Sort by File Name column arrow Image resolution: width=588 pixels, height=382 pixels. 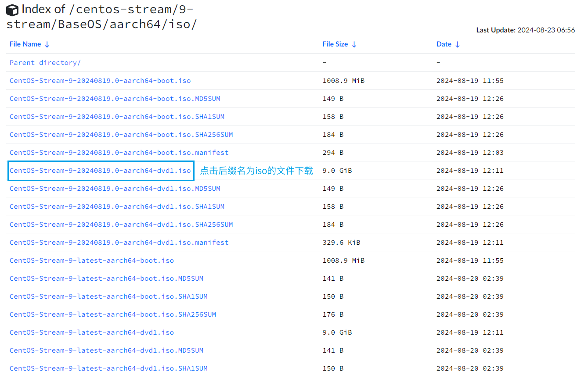(47, 44)
